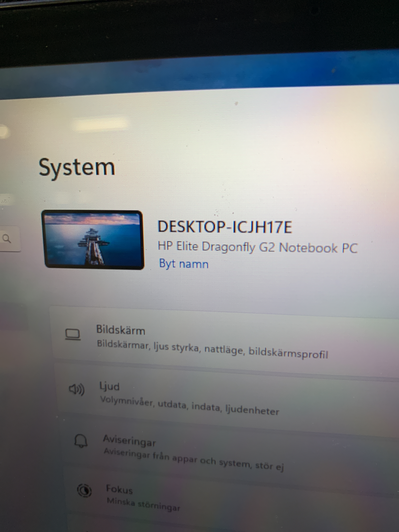Open the Ljud settings entry

tap(109, 386)
